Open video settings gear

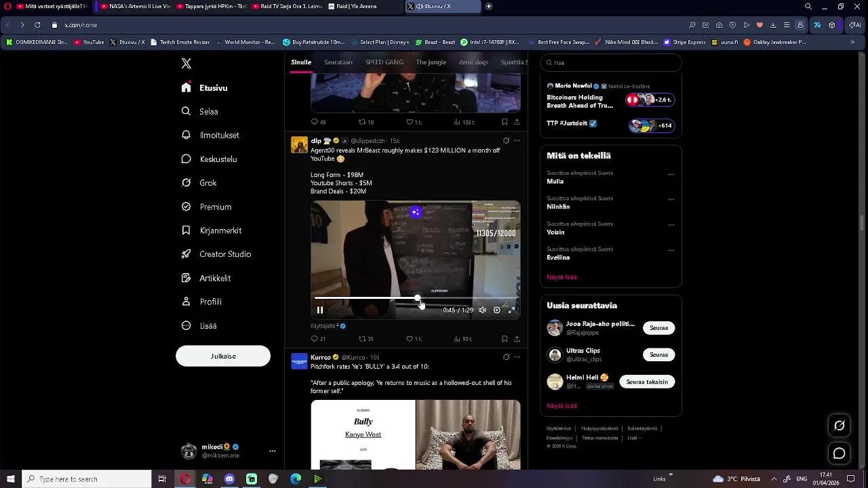click(x=496, y=310)
